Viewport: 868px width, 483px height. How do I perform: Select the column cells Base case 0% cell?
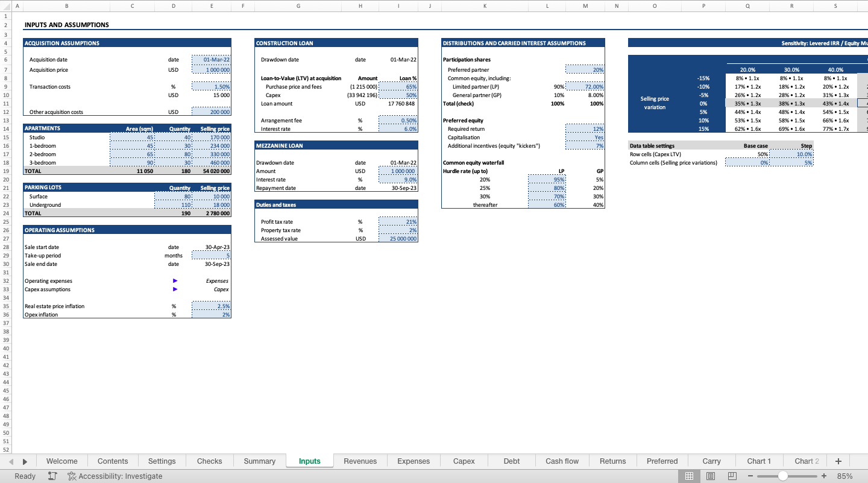(x=747, y=163)
